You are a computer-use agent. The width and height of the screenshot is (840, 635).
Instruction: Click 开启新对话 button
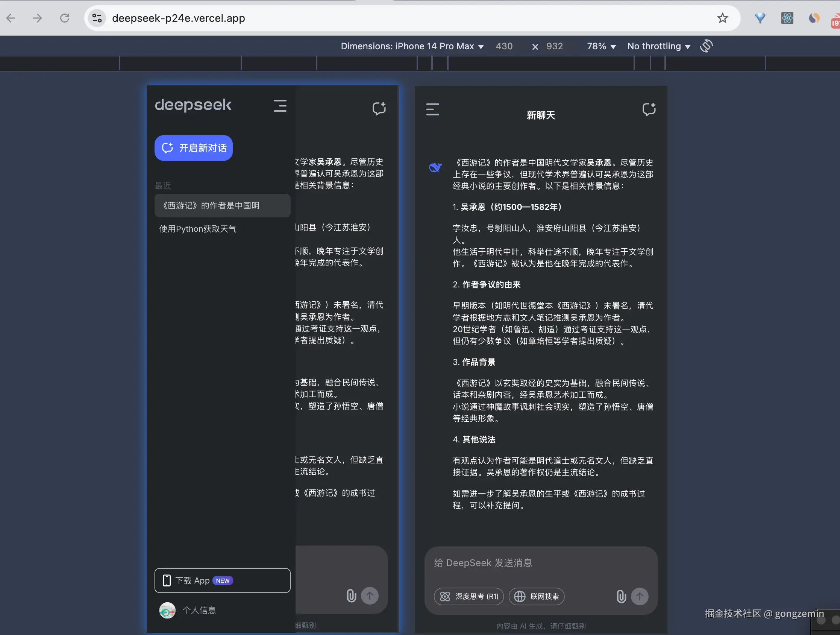coord(194,148)
